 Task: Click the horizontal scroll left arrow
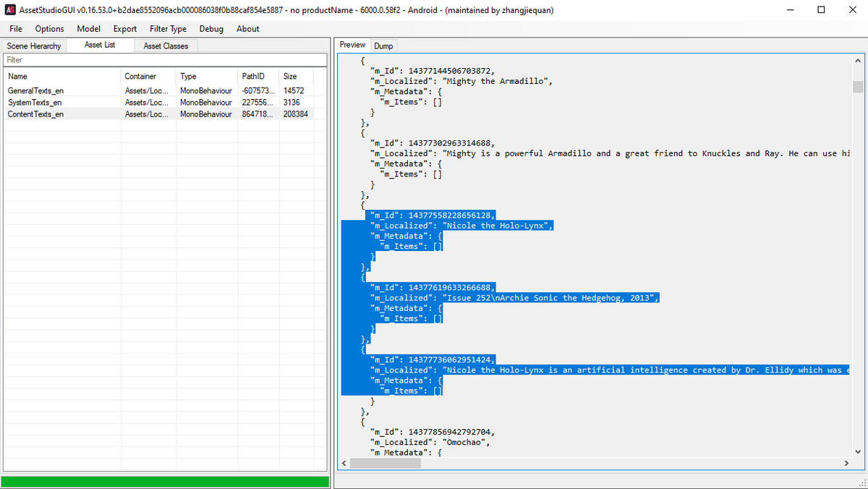[x=344, y=463]
